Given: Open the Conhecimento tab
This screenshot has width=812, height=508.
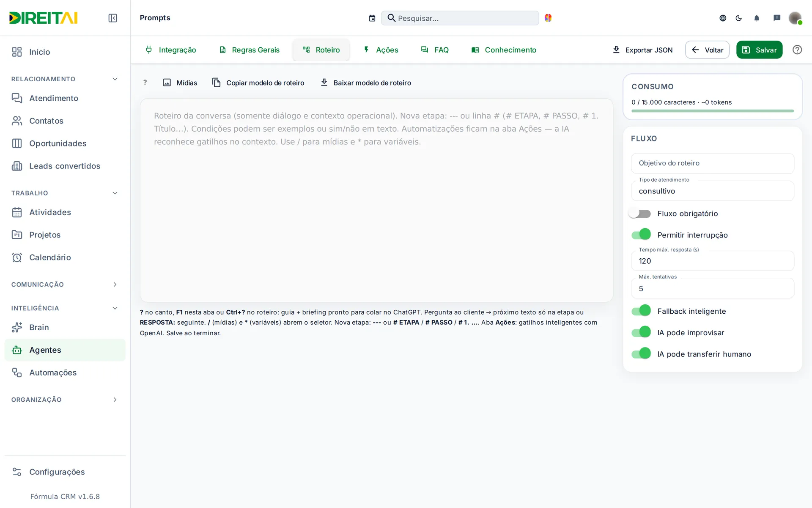Looking at the screenshot, I should [x=504, y=50].
